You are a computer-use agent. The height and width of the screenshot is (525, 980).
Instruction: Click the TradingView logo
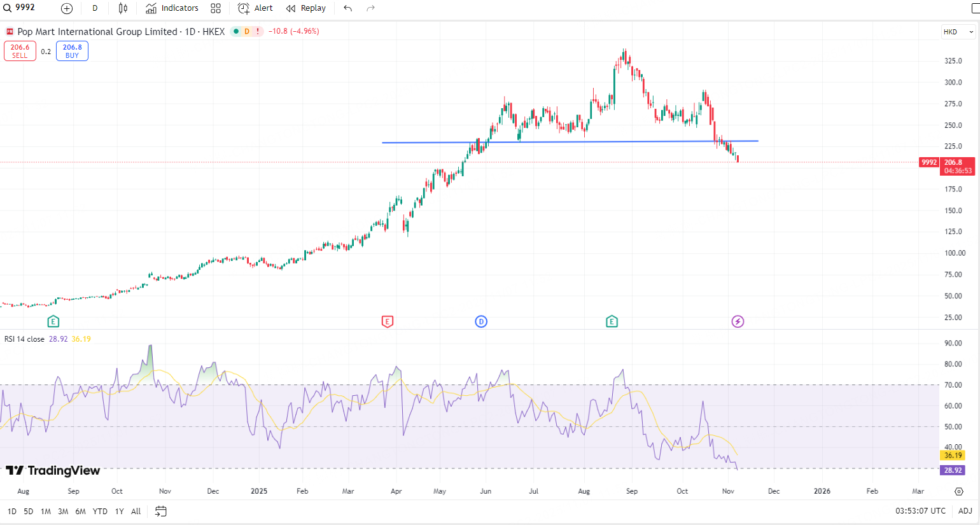[x=53, y=471]
